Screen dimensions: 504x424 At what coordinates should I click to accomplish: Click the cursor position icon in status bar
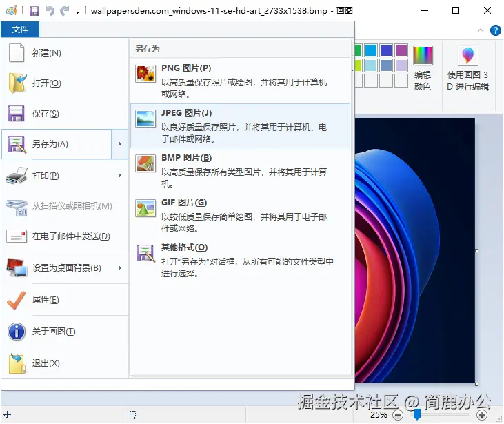click(7, 414)
